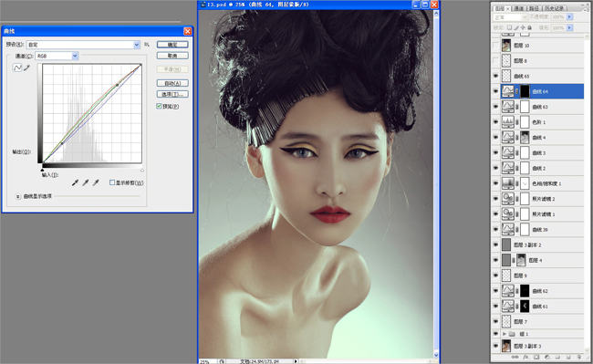Select the 曲线 64 curves adjustment icon
Screen dimensions: 593x364
[x=507, y=91]
